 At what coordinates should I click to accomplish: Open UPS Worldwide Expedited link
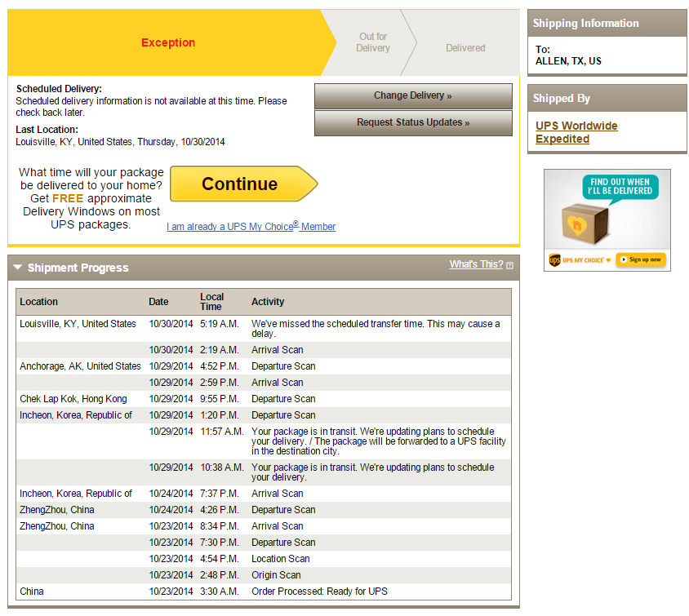click(576, 132)
